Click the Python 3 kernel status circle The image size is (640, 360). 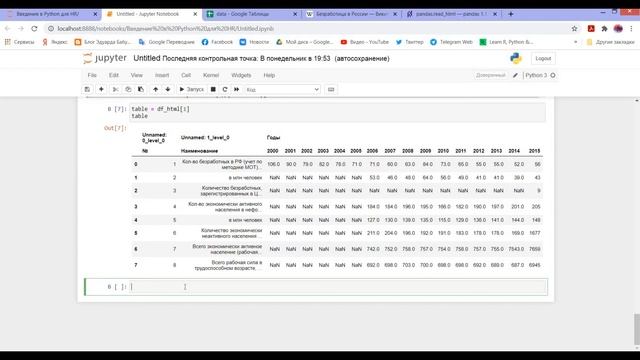(x=553, y=75)
